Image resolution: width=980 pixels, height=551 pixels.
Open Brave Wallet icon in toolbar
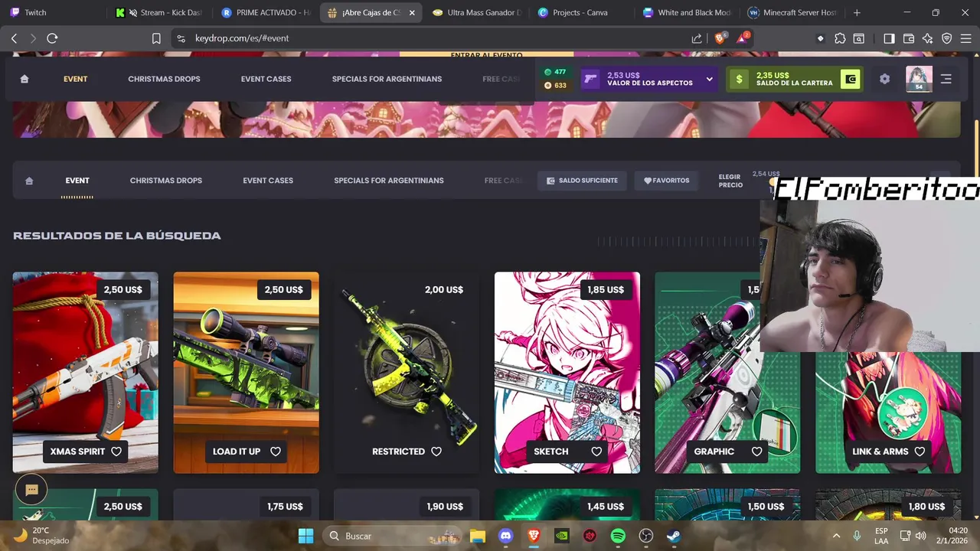coord(909,38)
